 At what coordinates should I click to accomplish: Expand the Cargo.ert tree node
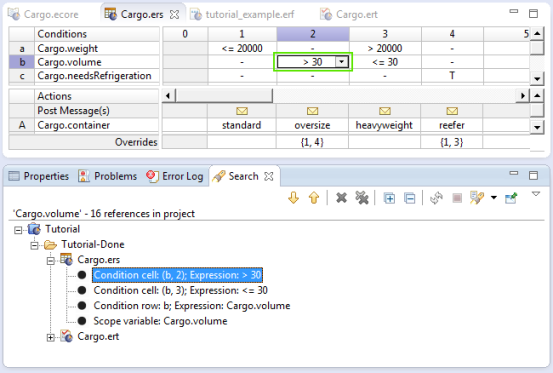pyautogui.click(x=50, y=337)
